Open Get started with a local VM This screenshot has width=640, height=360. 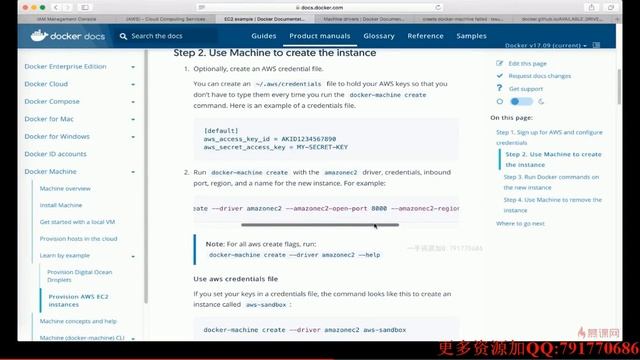[x=77, y=222]
